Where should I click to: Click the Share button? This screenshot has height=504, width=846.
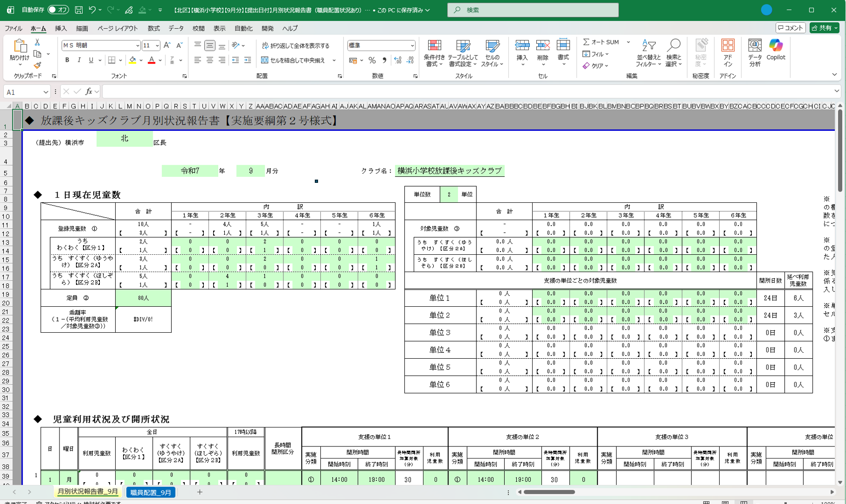click(824, 28)
